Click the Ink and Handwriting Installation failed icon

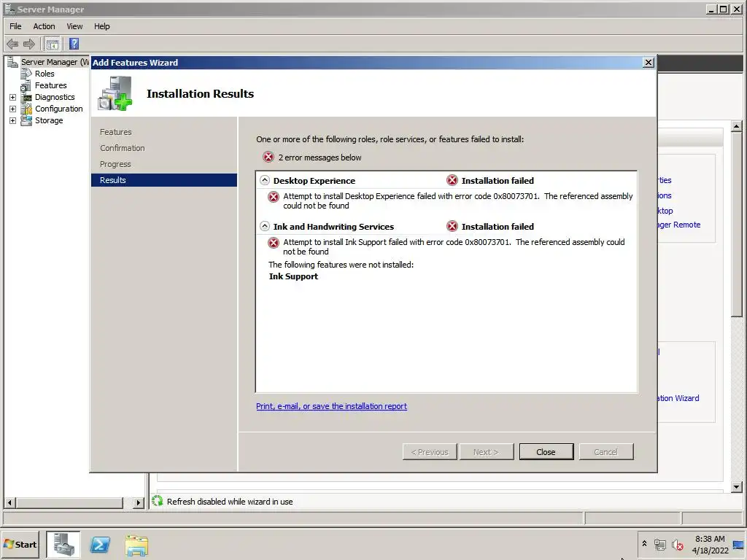click(452, 227)
